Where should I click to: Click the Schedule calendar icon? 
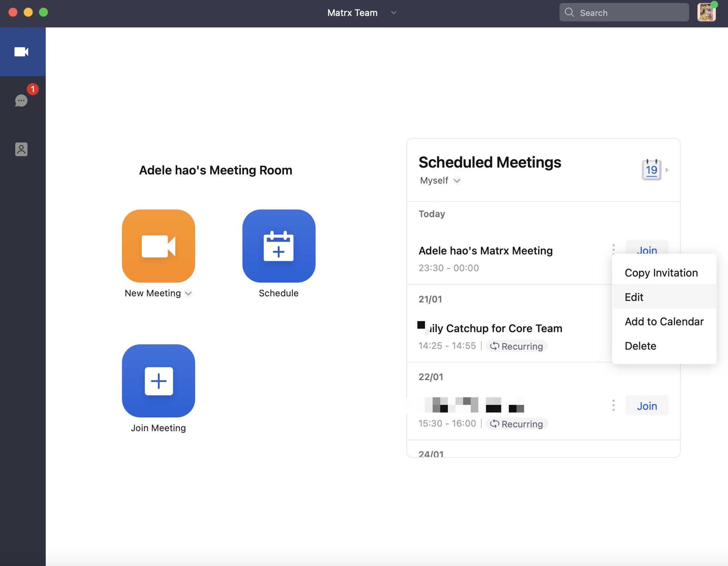[279, 246]
